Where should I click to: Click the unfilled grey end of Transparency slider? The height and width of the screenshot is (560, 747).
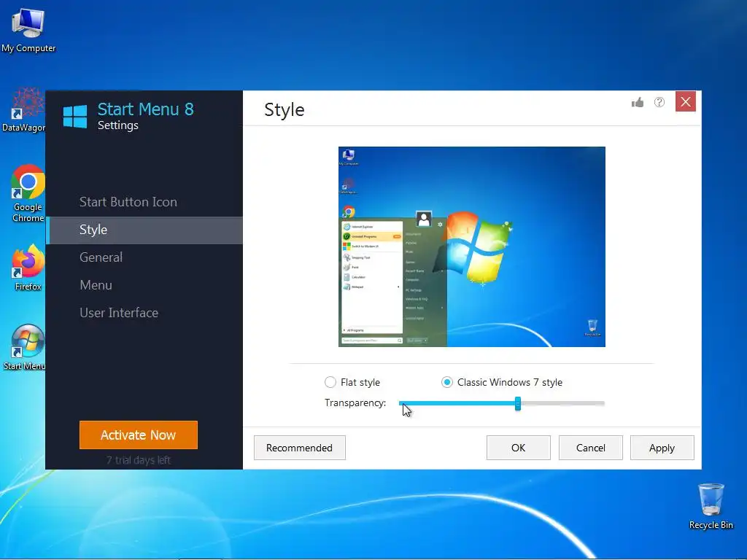[x=563, y=403]
